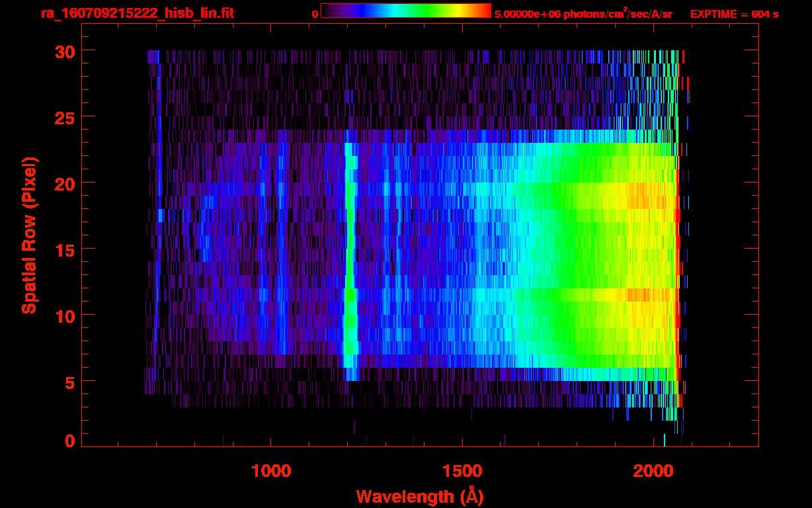Click the ra_160709215222_hisb_lin.fit filename title
This screenshot has height=508, width=812.
point(137,13)
